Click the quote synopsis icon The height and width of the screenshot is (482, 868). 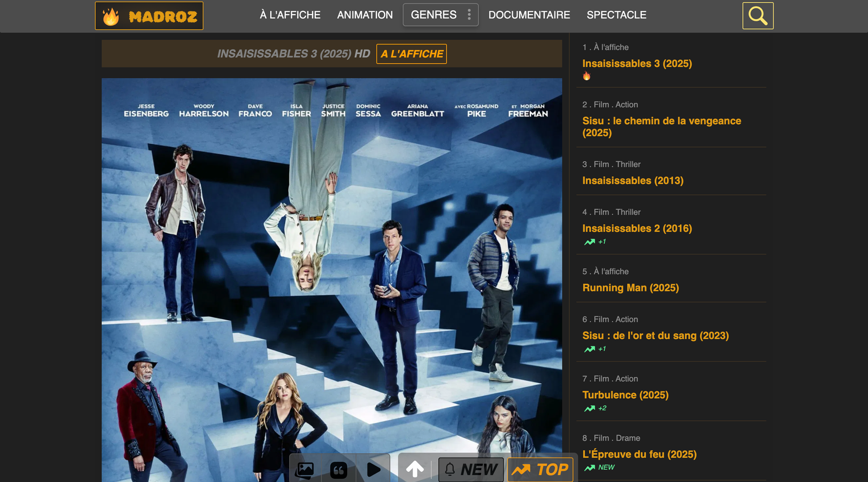[x=339, y=470]
